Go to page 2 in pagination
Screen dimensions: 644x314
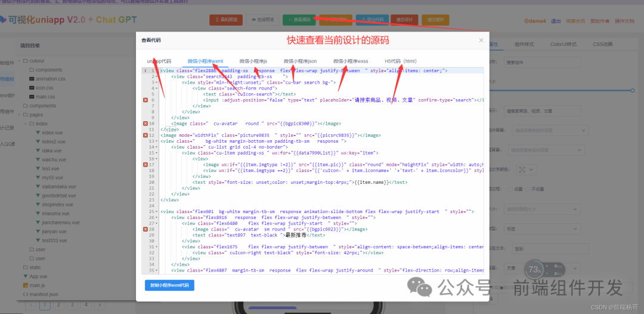58,305
